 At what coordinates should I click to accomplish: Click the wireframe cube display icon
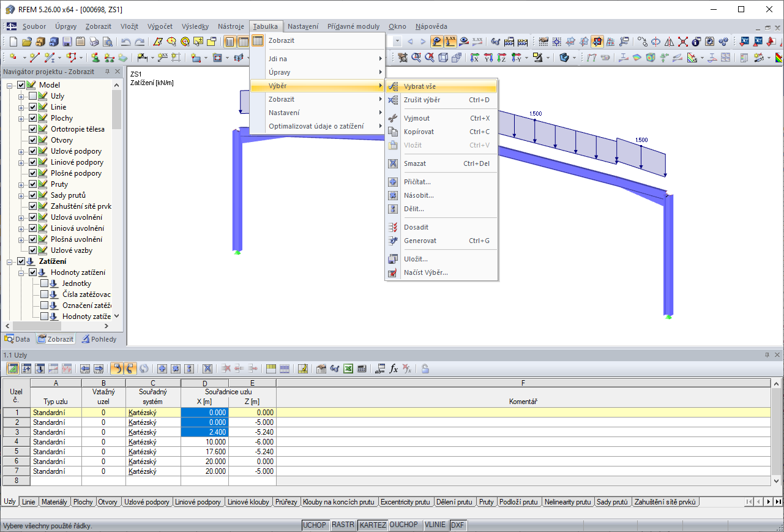pos(443,58)
